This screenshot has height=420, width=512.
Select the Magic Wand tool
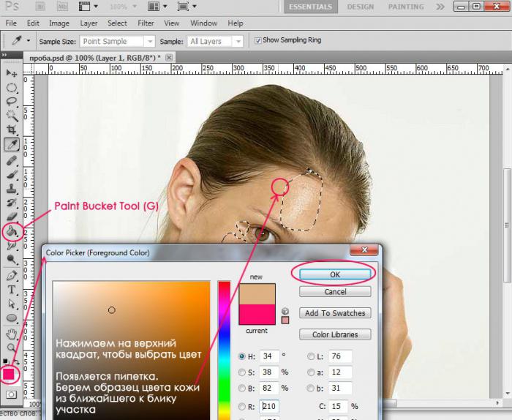(x=12, y=116)
